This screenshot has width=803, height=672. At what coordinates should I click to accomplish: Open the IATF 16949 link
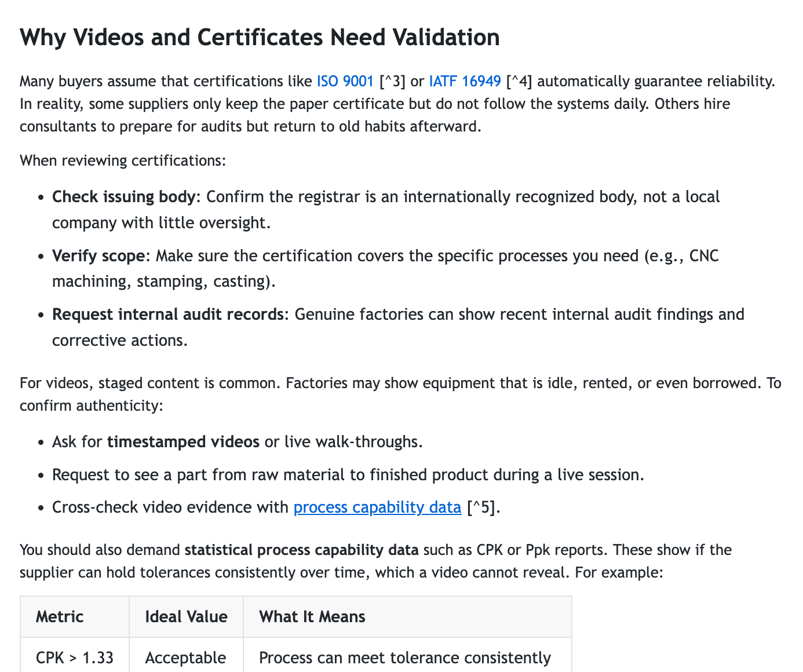tap(465, 81)
